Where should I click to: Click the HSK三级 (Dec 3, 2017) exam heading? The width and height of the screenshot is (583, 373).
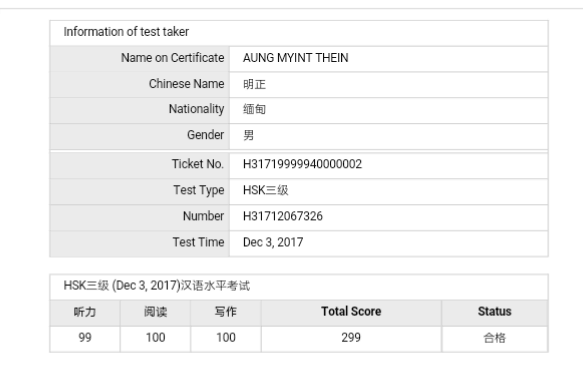157,286
